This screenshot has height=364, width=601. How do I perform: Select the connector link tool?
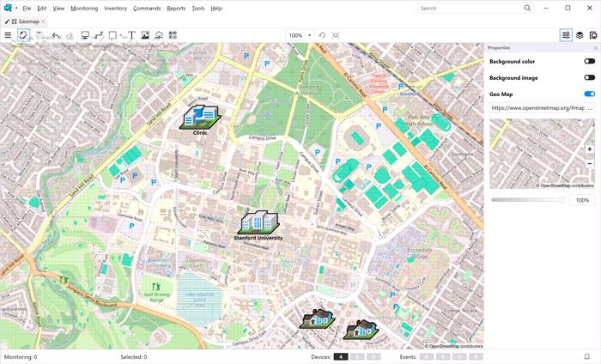[99, 35]
